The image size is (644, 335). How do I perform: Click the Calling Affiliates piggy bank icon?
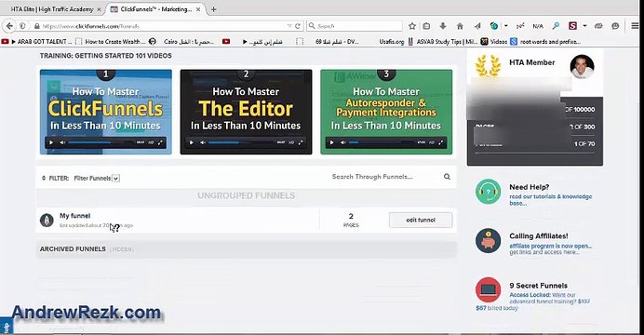[x=488, y=241]
